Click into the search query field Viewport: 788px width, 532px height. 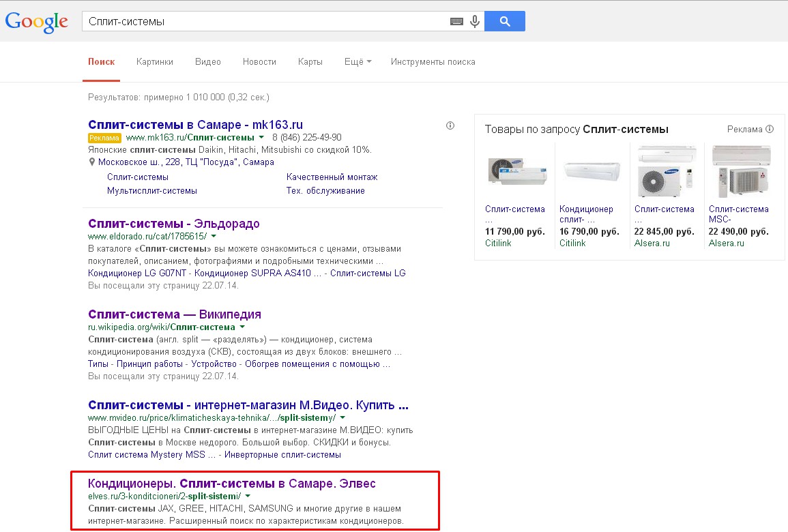tap(263, 22)
